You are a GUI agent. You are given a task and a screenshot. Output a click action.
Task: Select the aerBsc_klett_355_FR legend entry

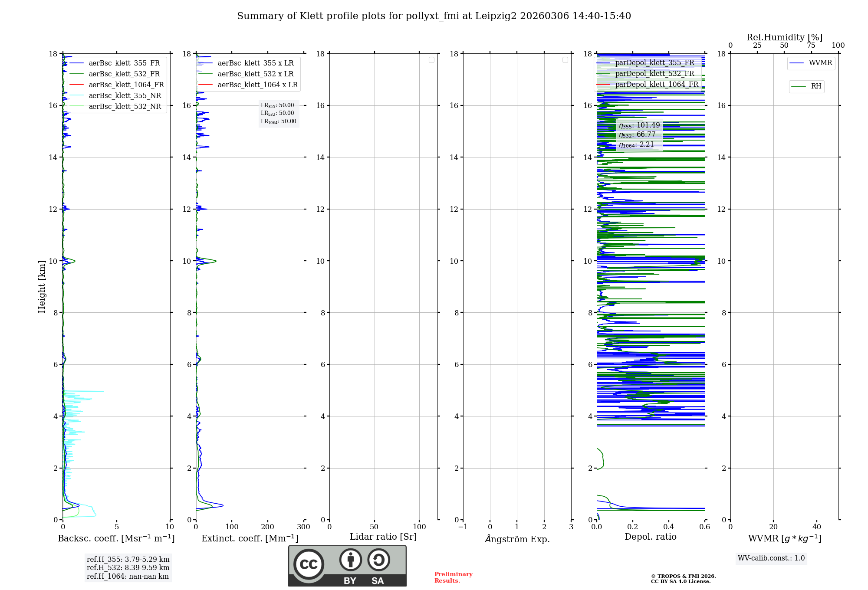pyautogui.click(x=124, y=63)
